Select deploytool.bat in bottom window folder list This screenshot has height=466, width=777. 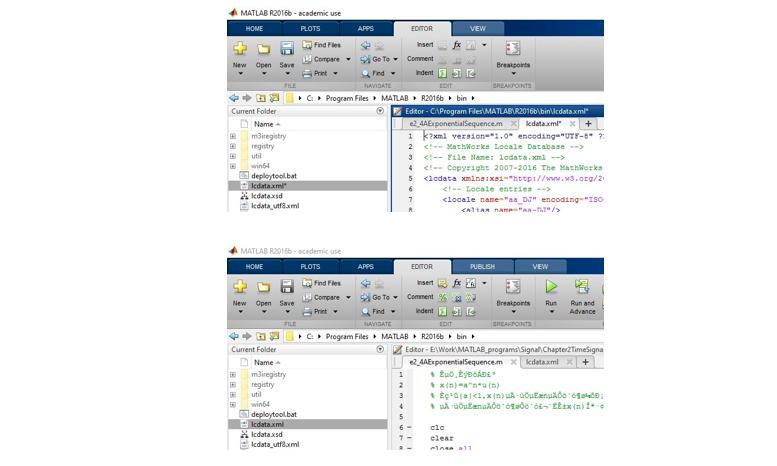[x=274, y=414]
